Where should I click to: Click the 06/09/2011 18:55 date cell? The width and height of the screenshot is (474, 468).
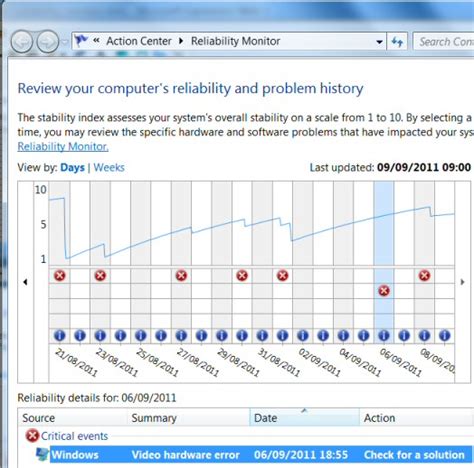tap(301, 455)
